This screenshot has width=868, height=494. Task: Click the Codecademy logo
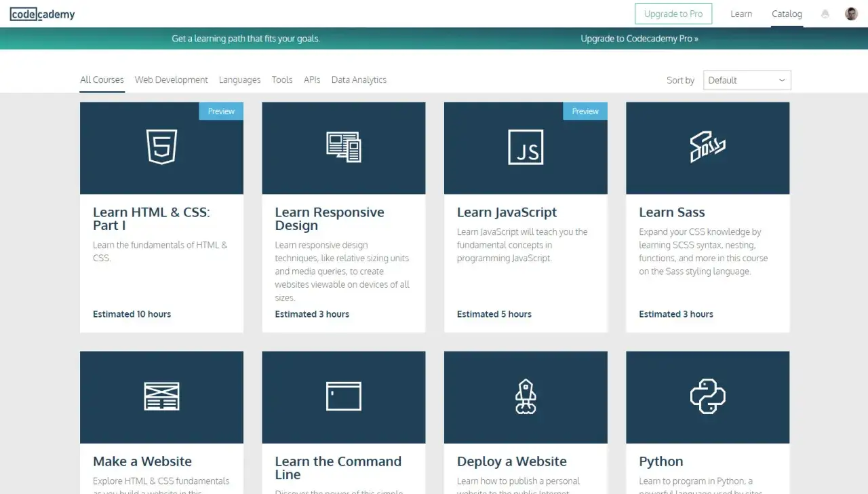(x=43, y=14)
